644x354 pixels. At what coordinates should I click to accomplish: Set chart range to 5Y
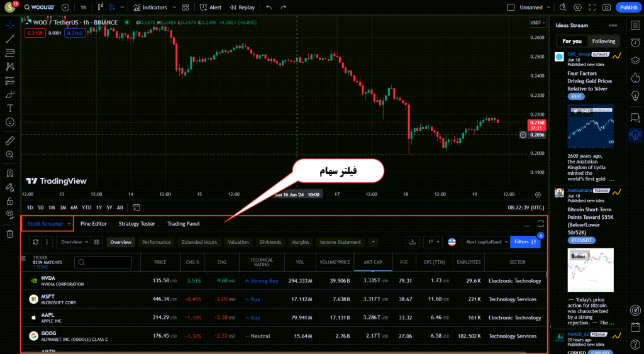pos(109,207)
